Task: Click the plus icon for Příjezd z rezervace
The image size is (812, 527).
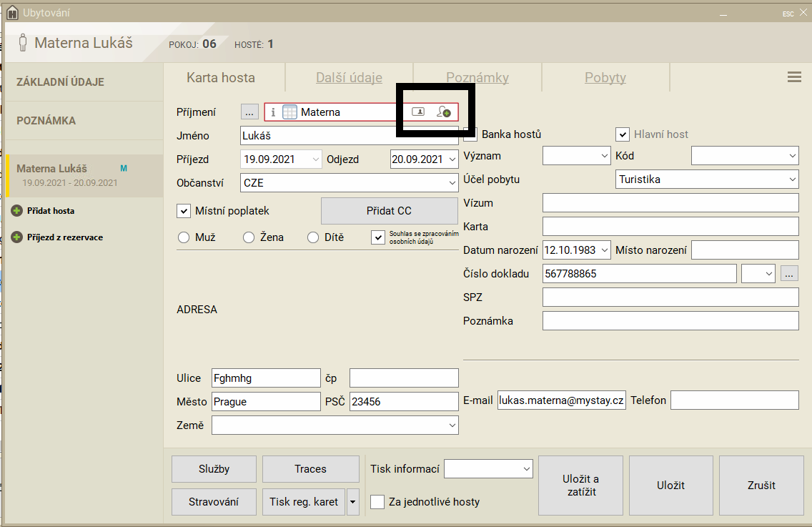Action: 16,237
